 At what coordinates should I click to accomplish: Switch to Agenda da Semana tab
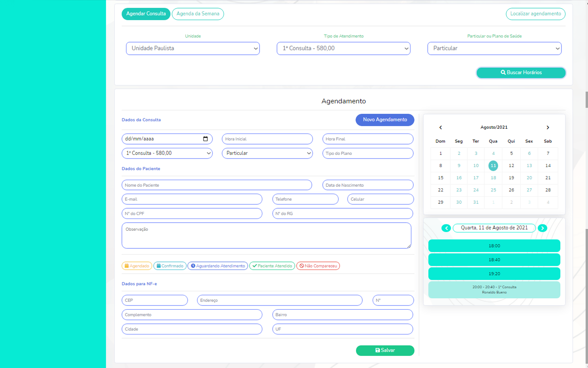(x=197, y=14)
